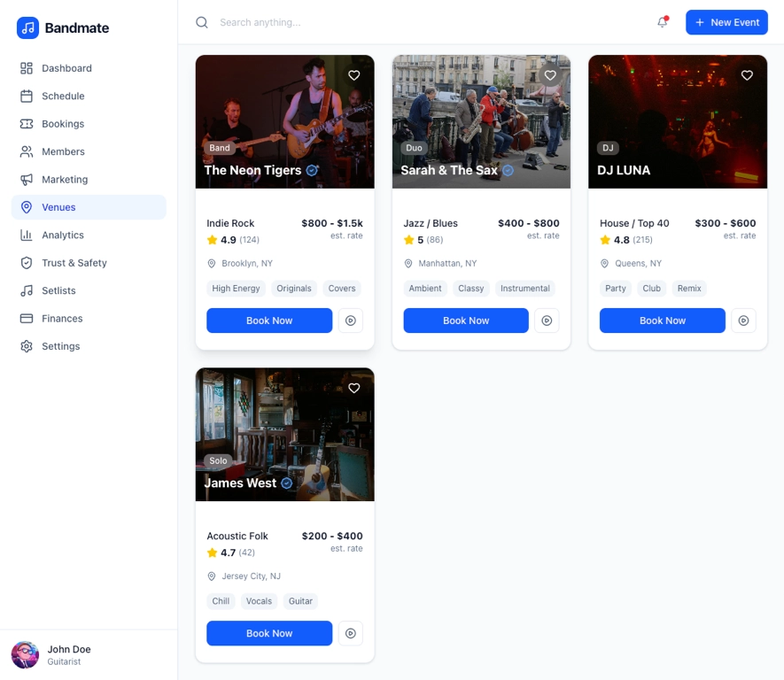Open Bookings from the sidebar
The height and width of the screenshot is (680, 784).
(x=27, y=123)
